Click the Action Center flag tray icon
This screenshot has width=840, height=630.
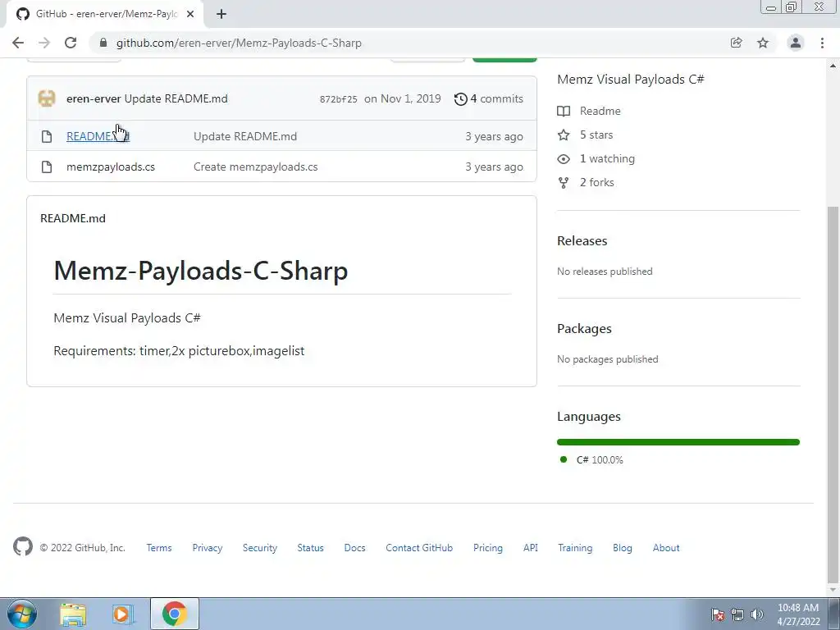click(718, 614)
